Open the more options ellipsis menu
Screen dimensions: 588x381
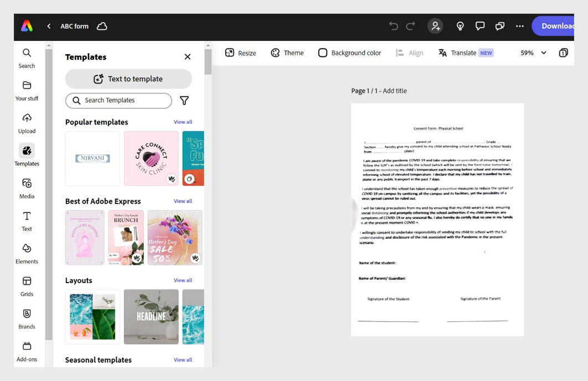[x=519, y=25]
